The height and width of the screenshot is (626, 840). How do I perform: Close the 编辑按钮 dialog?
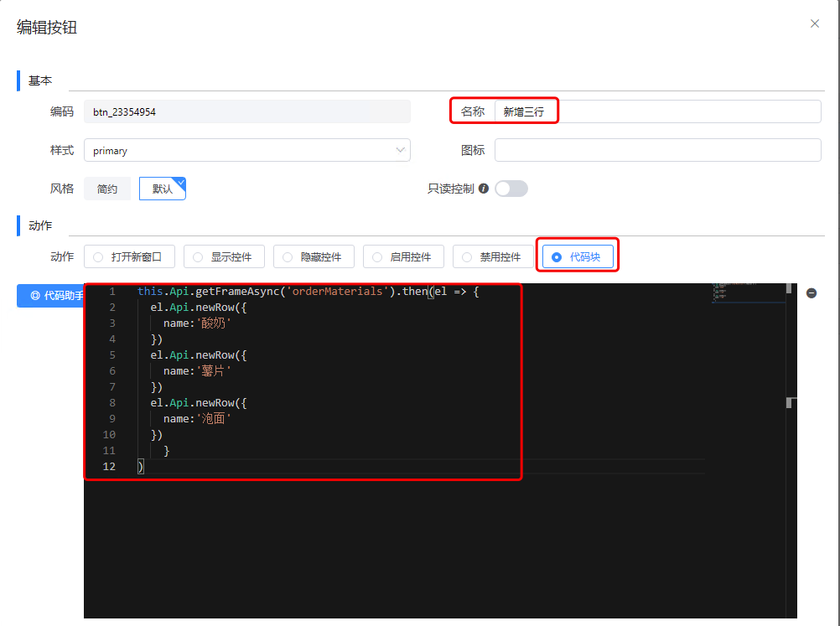pos(814,23)
